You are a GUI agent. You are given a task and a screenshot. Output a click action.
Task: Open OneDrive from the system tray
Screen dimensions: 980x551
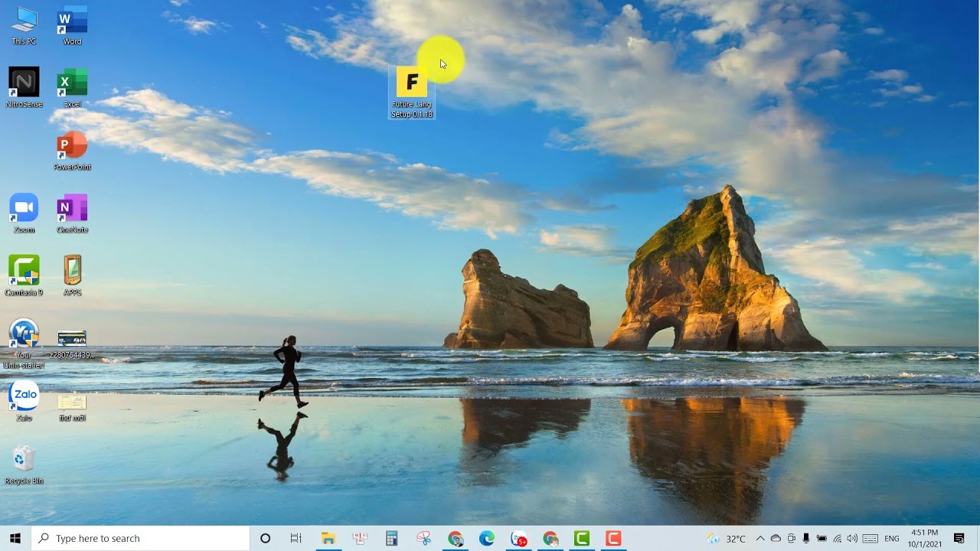[x=776, y=539]
